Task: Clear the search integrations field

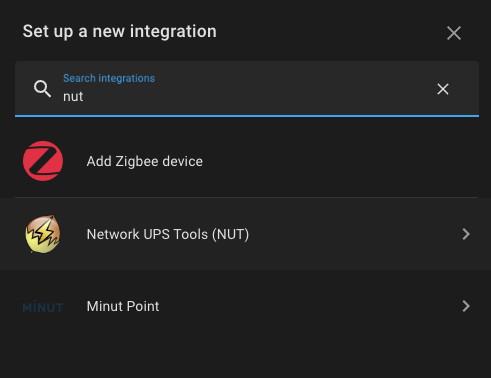Action: pos(443,89)
